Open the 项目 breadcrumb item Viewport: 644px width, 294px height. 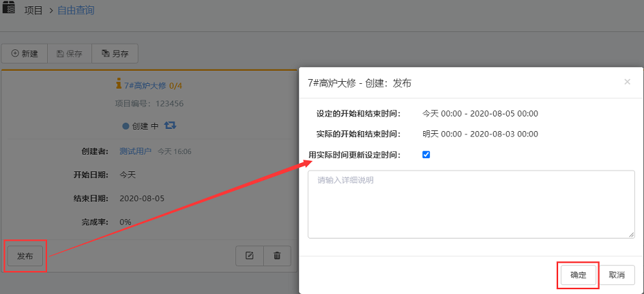tap(33, 11)
